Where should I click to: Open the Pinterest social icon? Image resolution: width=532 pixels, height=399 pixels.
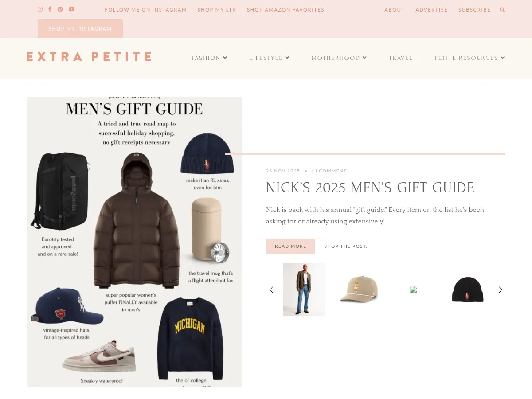click(x=60, y=9)
